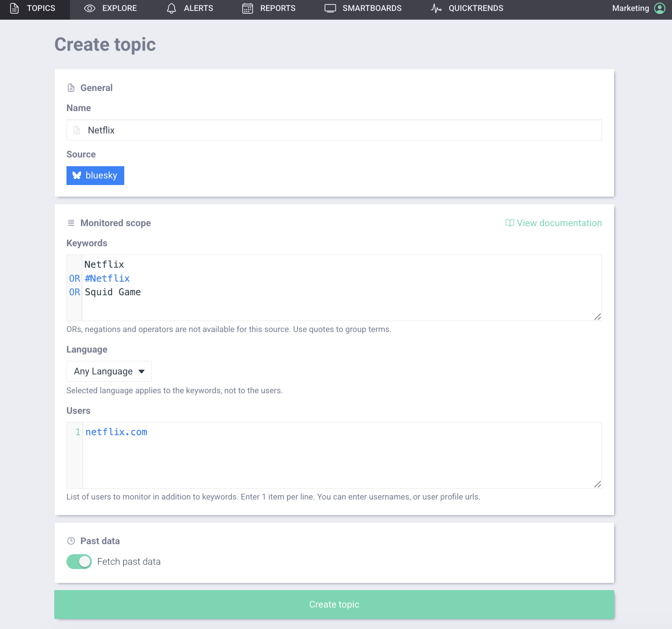Disable the Fetch past data toggle
Screen dimensions: 672x629
tap(79, 562)
